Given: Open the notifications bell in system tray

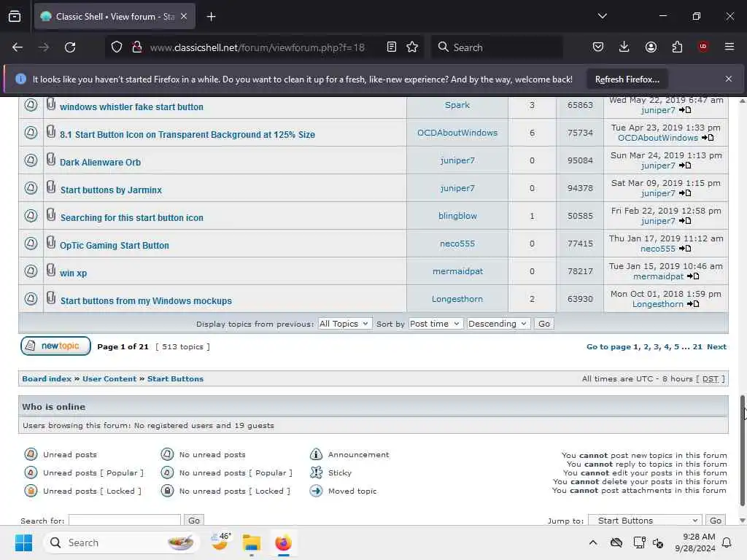Looking at the screenshot, I should pyautogui.click(x=727, y=542).
